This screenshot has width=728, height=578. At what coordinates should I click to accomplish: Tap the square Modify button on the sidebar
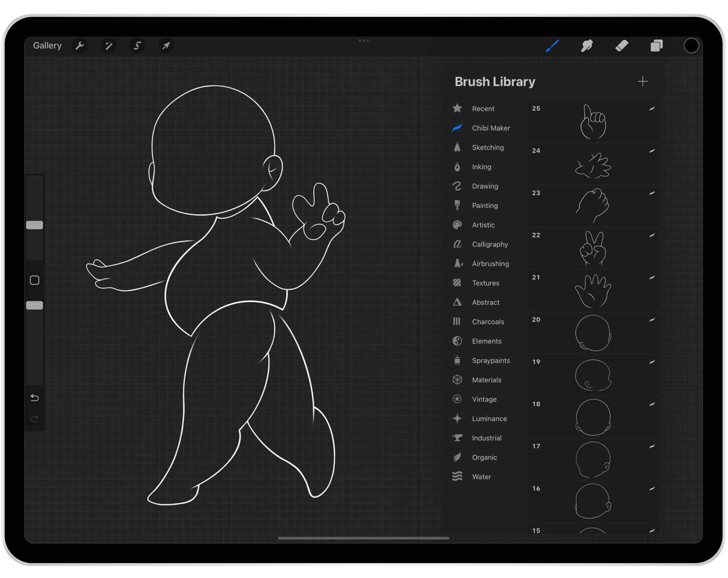[35, 280]
